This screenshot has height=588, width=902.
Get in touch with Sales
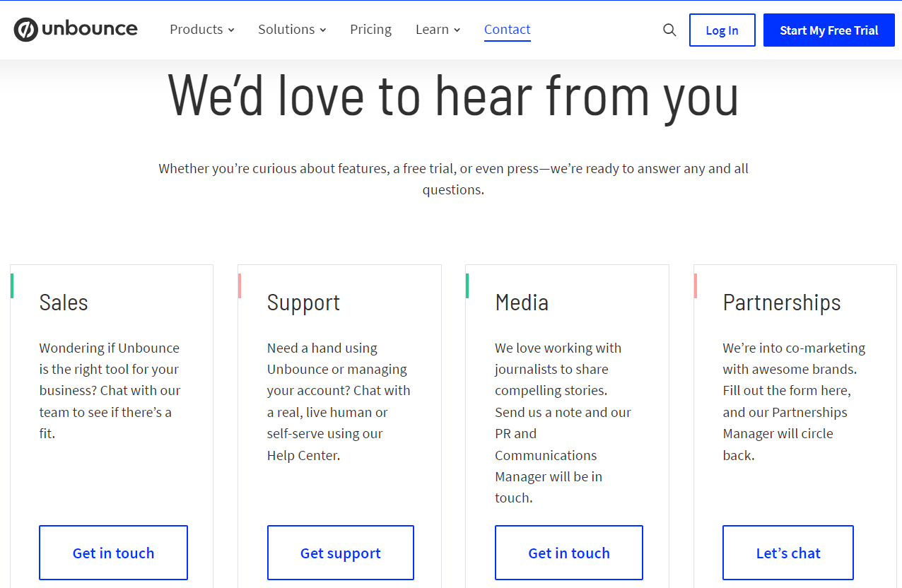coord(113,553)
